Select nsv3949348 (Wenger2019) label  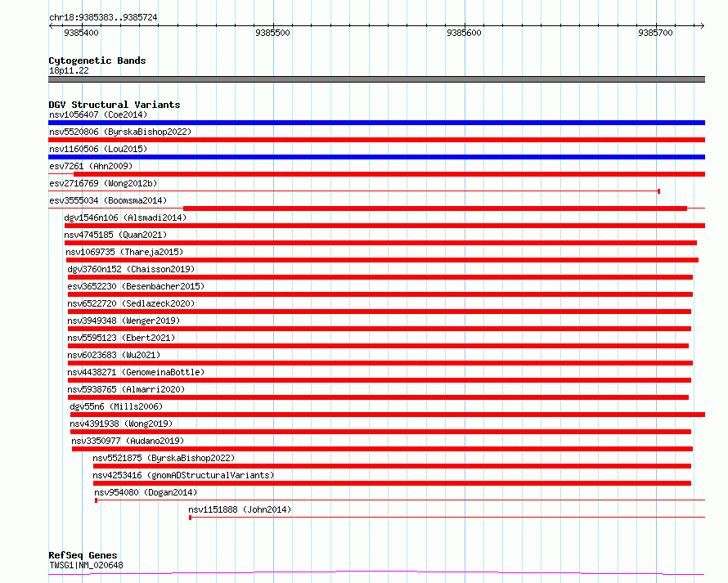124,321
